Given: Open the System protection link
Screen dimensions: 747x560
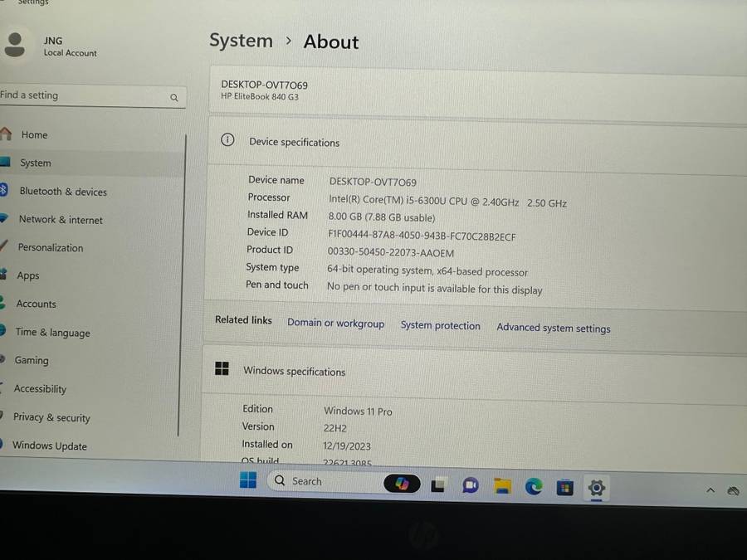Looking at the screenshot, I should (x=440, y=326).
